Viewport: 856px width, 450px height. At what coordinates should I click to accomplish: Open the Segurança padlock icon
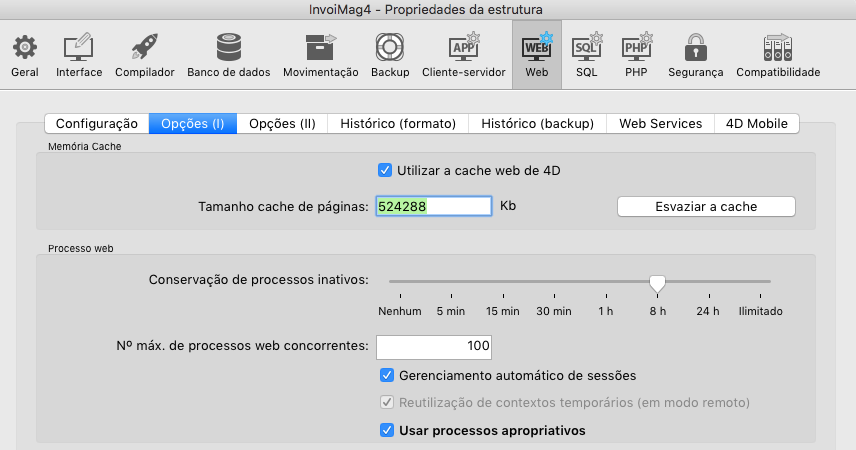[x=696, y=48]
